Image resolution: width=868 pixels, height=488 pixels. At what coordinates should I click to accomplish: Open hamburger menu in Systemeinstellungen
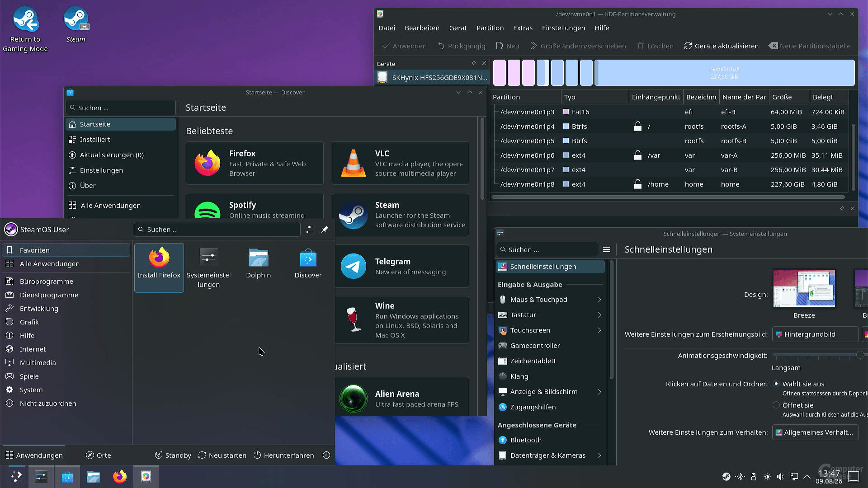coord(607,249)
